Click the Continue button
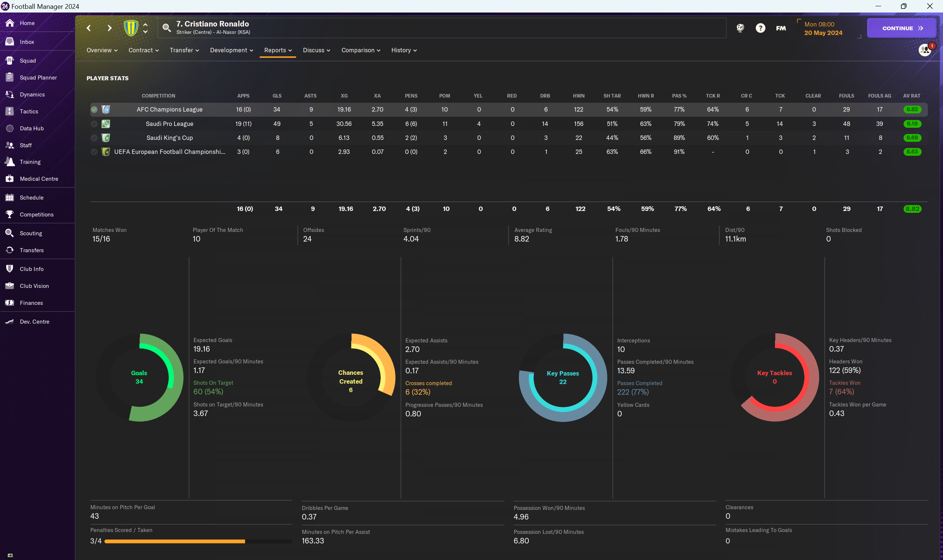 point(901,28)
